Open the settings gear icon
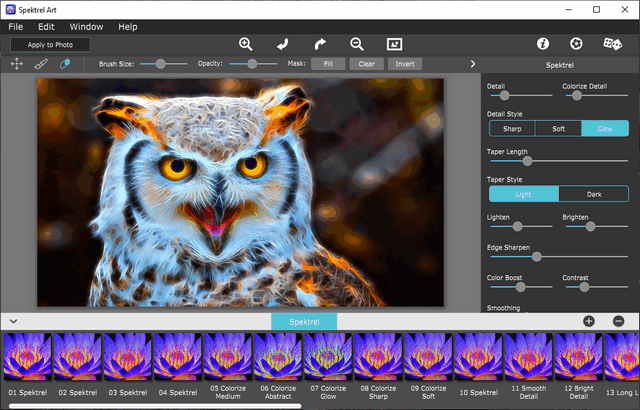Viewport: 640px width, 410px height. pyautogui.click(x=576, y=44)
